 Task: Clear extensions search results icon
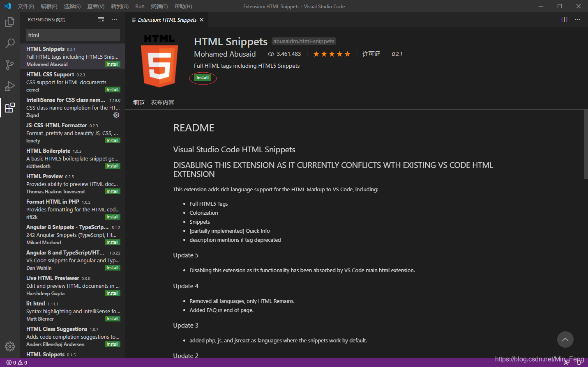click(x=101, y=20)
